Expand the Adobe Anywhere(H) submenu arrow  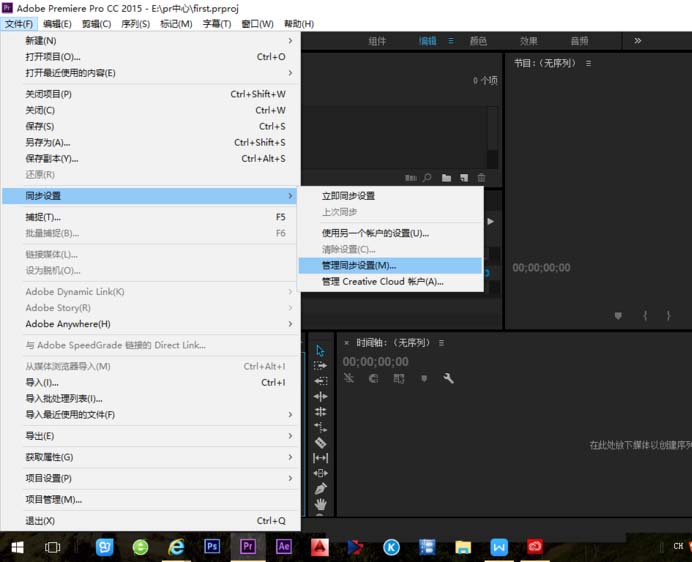290,324
